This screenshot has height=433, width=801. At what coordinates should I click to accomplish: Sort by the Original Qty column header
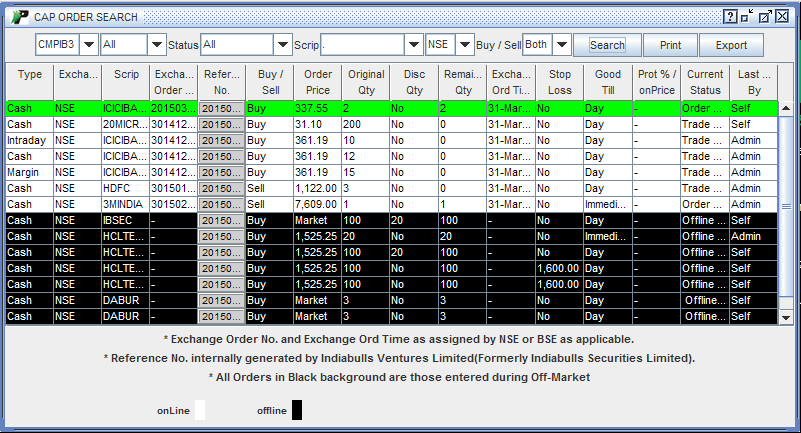tap(366, 82)
